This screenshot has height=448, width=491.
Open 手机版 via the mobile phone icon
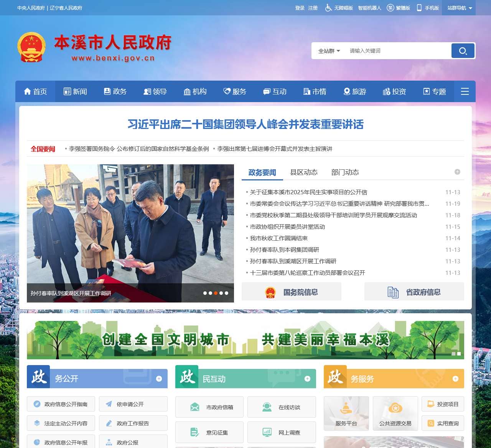coord(419,8)
